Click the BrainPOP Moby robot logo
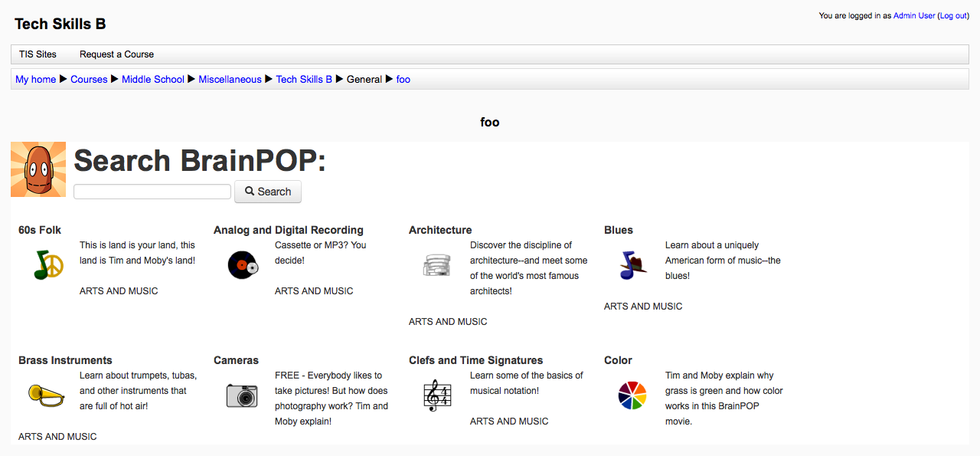980x456 pixels. [38, 169]
